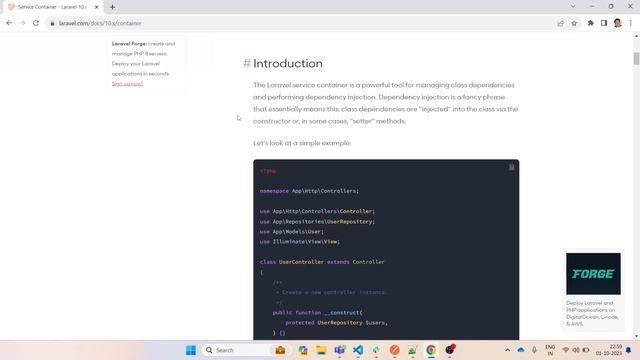Open a new browser tab
Image resolution: width=640 pixels, height=360 pixels.
[112, 7]
